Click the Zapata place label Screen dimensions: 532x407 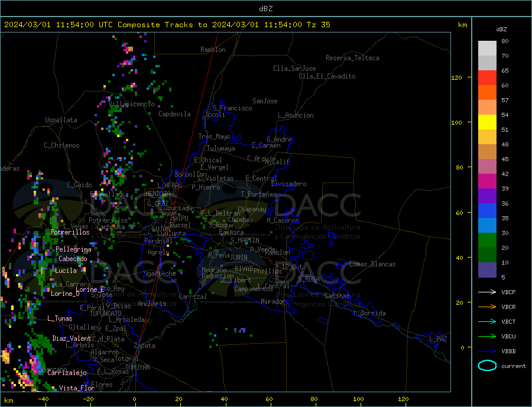pos(145,346)
